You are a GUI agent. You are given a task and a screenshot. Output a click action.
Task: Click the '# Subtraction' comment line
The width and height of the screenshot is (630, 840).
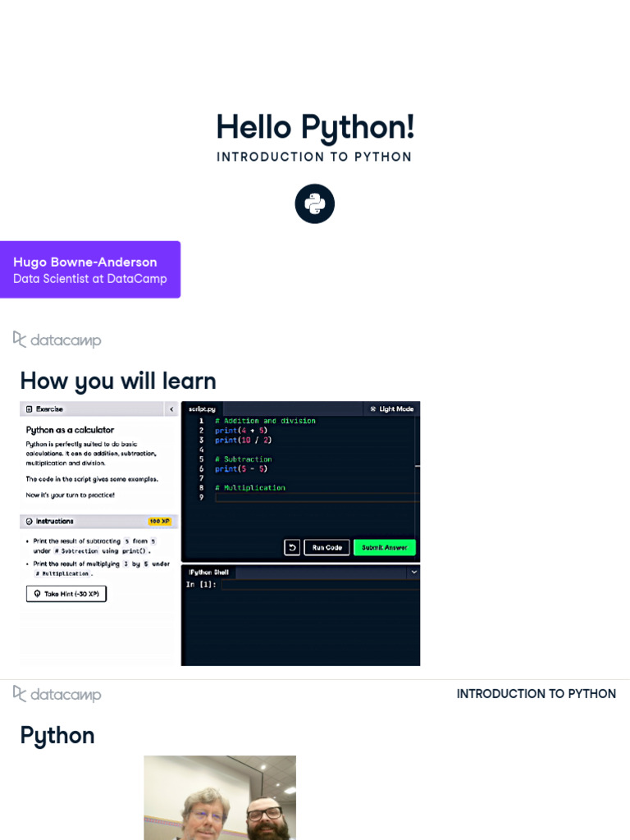click(243, 459)
